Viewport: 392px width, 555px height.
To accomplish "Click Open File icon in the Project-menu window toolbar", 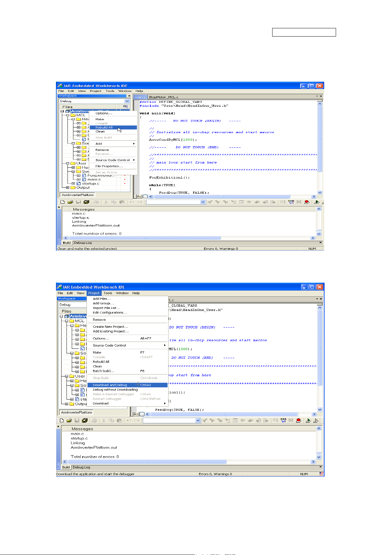I will point(69,421).
